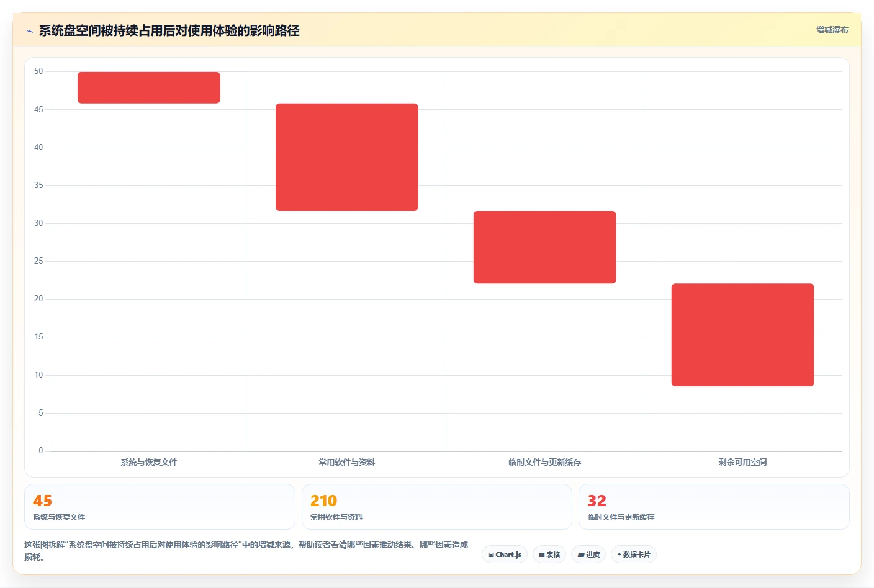874x588 pixels.
Task: Click the 进度 tag chip
Action: [x=588, y=555]
